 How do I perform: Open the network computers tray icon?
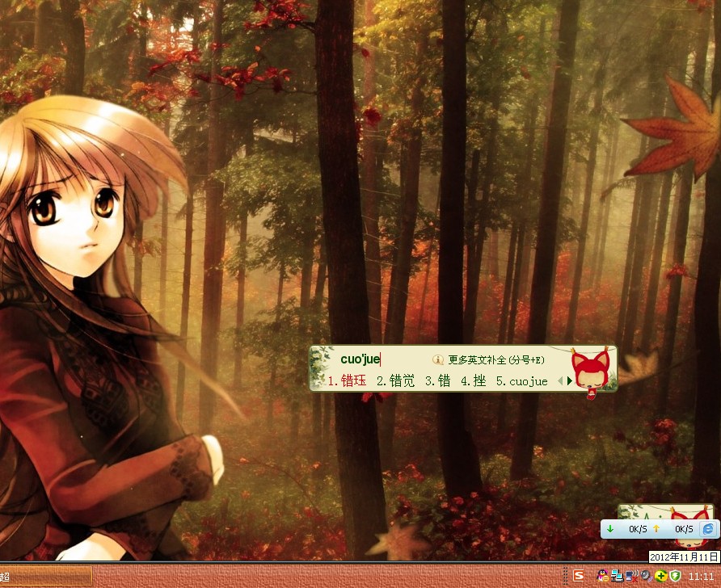(617, 576)
